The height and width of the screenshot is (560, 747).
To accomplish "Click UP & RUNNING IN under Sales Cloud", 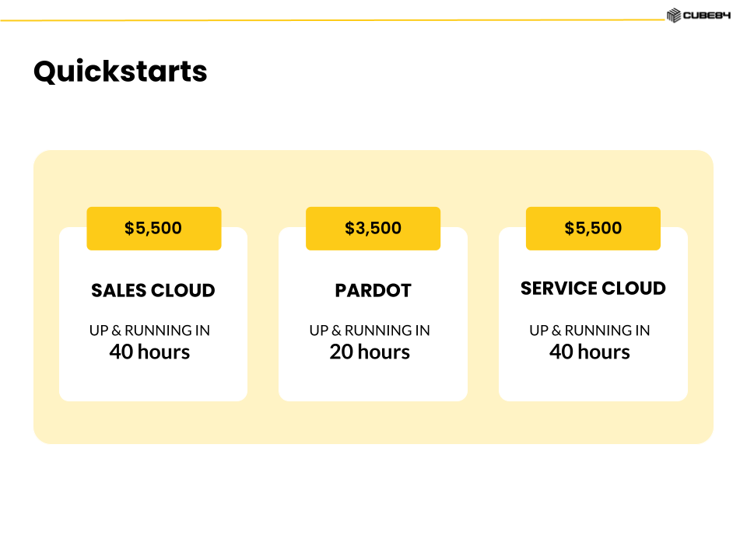I will tap(149, 331).
